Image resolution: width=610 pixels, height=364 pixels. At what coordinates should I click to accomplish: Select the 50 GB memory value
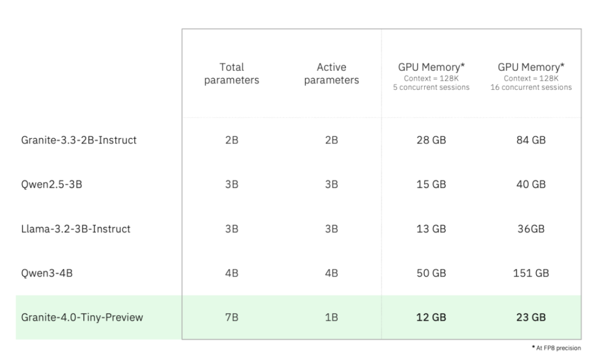coord(431,273)
